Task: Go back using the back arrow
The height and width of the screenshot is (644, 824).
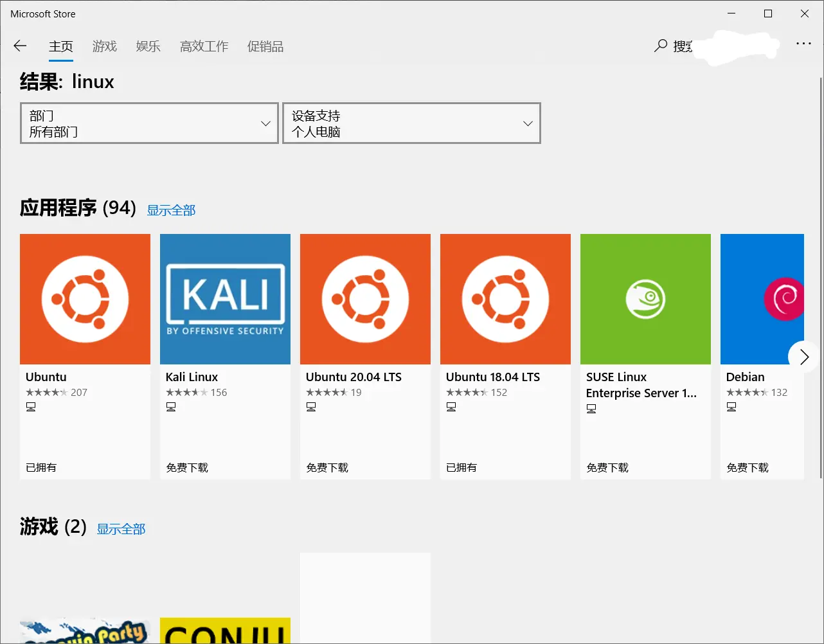Action: click(x=20, y=46)
